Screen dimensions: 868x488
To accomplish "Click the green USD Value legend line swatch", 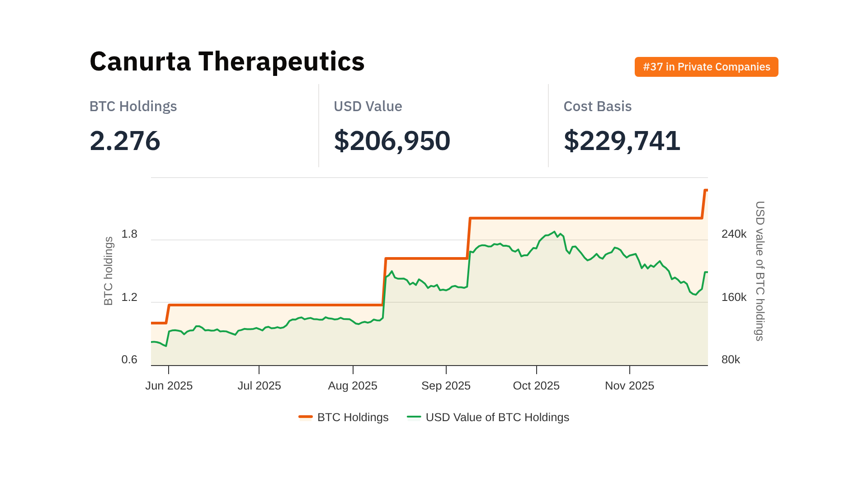I will pos(414,417).
